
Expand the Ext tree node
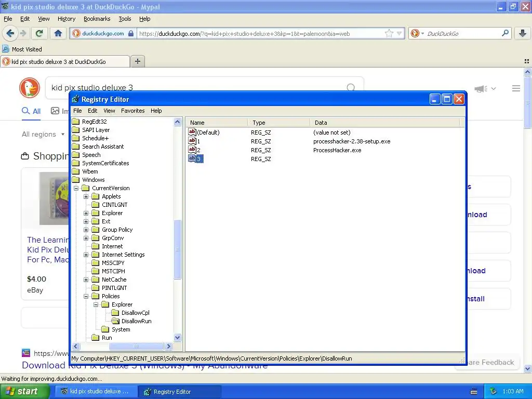tap(86, 221)
